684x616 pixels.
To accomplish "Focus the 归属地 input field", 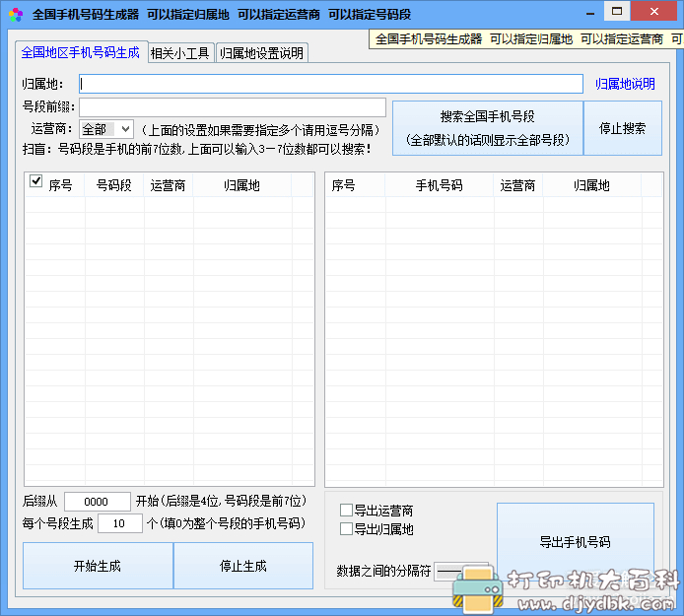I will pos(330,84).
